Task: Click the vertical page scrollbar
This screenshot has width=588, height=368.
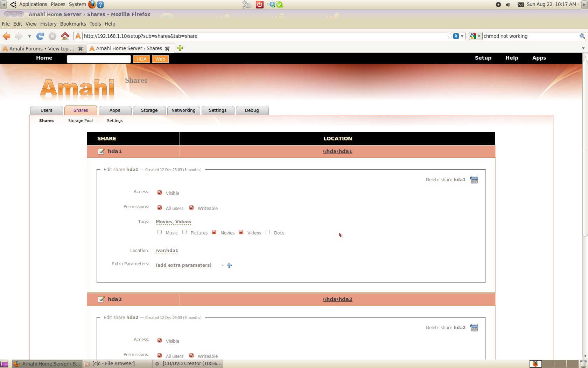Action: pos(585,148)
